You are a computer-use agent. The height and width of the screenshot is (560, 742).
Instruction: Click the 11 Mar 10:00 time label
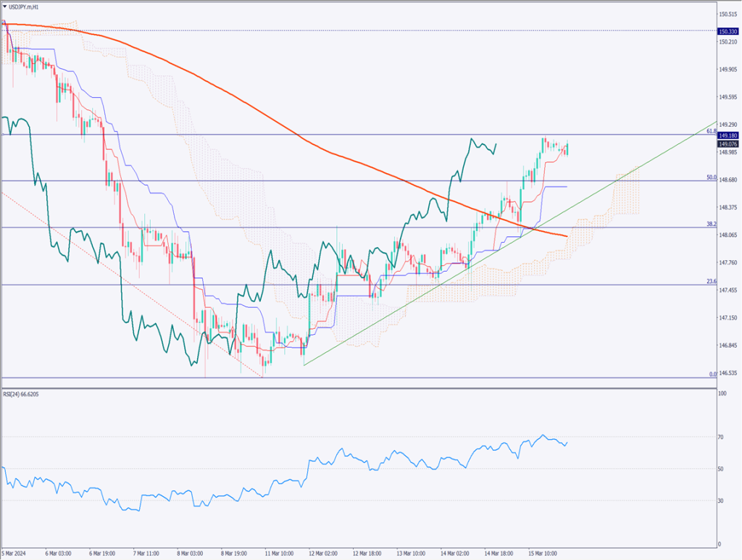[x=279, y=553]
